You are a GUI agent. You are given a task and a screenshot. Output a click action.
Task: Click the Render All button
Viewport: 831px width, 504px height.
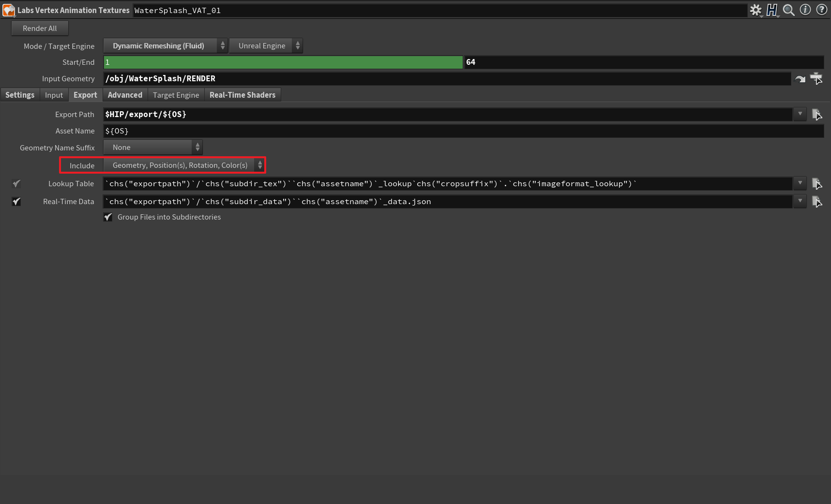40,29
